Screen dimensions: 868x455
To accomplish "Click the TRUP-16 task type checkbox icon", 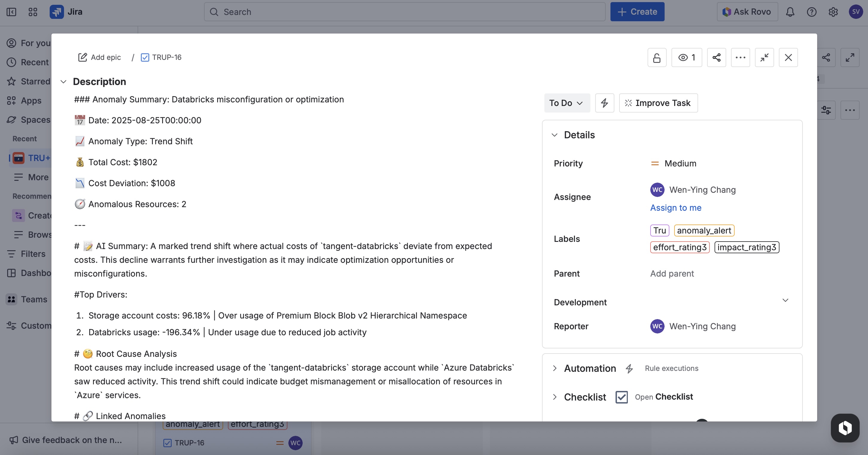I will click(x=145, y=57).
